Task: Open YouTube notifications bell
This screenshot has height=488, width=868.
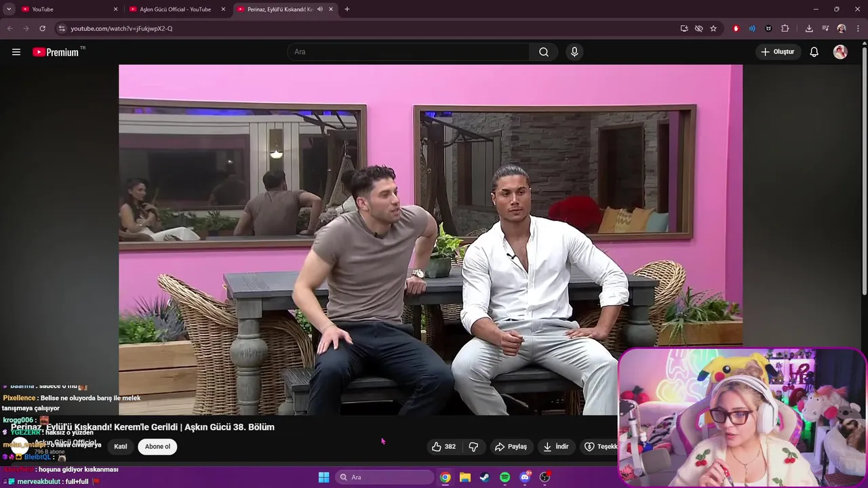Action: [814, 52]
